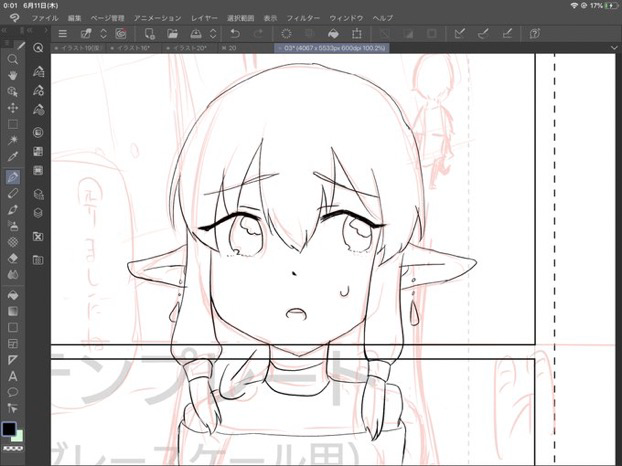This screenshot has width=622, height=466.
Task: Open the Quick Access palette icon
Action: click(38, 48)
